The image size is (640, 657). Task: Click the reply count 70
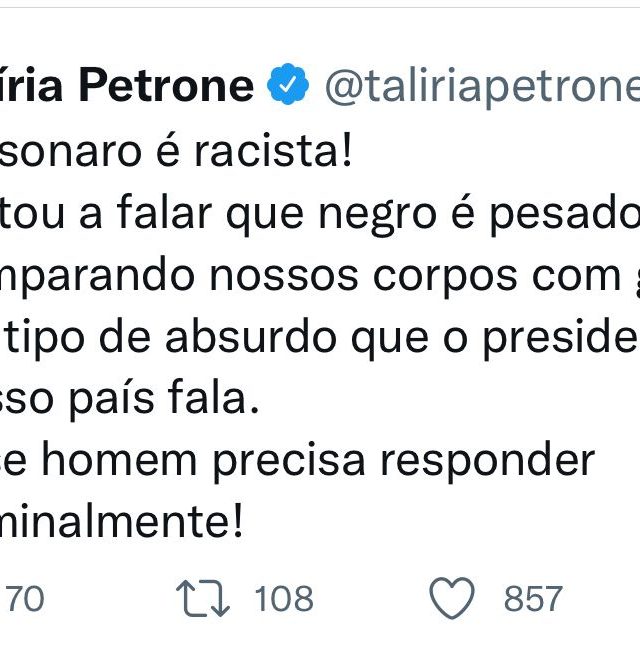[x=24, y=599]
